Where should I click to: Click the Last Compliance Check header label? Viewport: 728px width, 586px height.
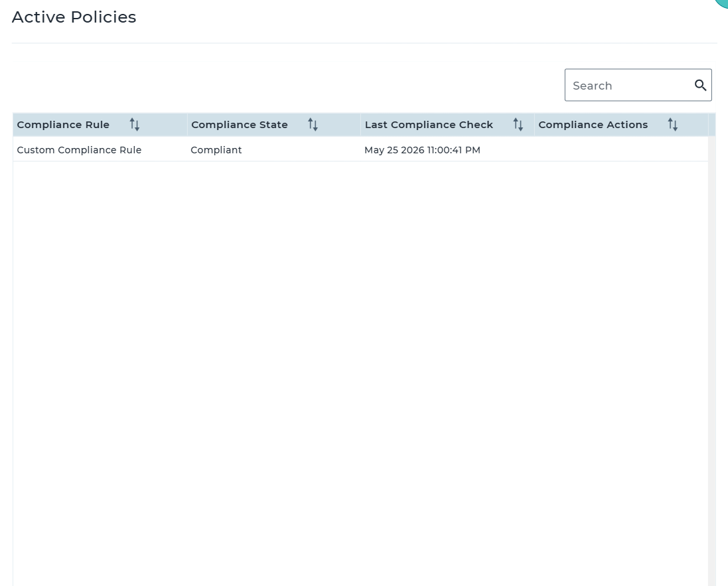(x=429, y=125)
